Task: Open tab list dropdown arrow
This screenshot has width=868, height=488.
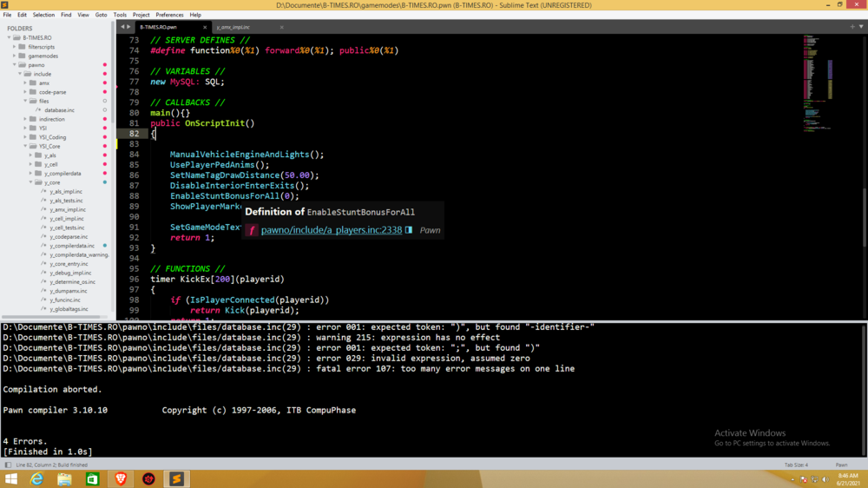Action: pos(861,27)
